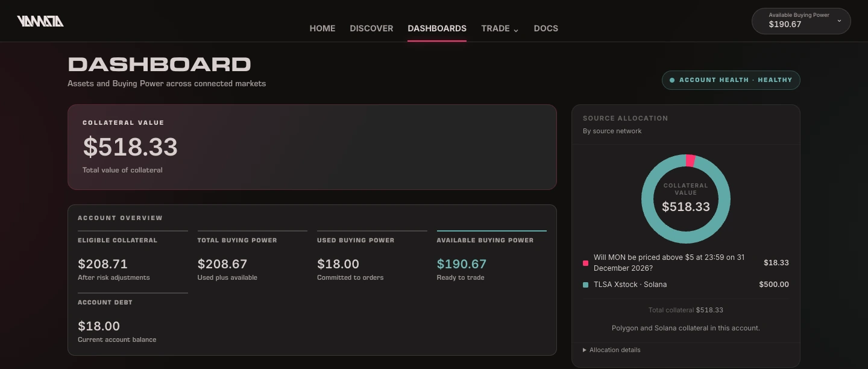Click the Account Health Healthy badge
Viewport: 868px width, 369px height.
coord(731,80)
